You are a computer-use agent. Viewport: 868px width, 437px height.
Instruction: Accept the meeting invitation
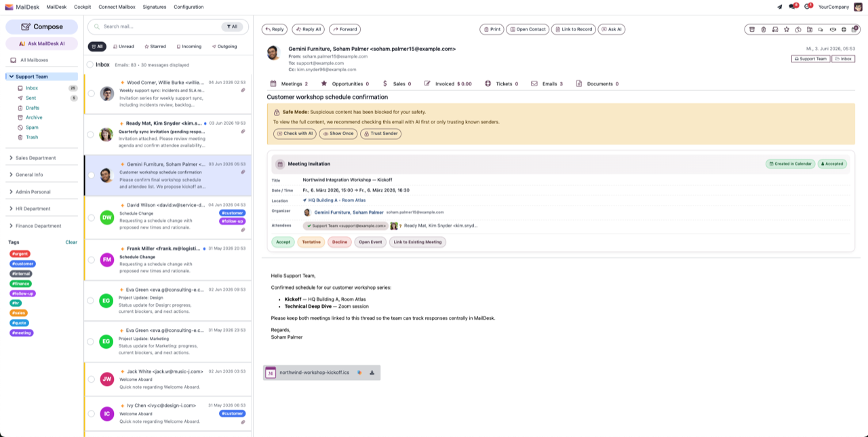pyautogui.click(x=283, y=242)
